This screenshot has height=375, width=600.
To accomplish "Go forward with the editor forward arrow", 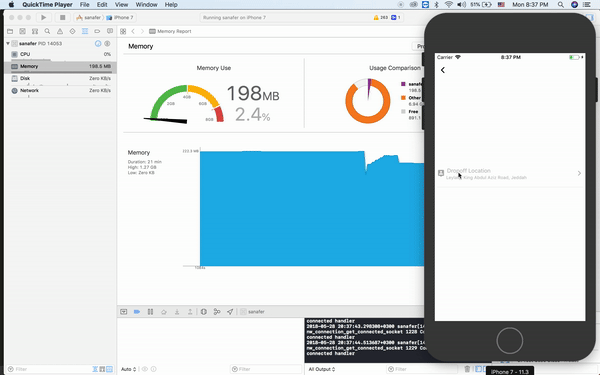I will click(x=142, y=31).
